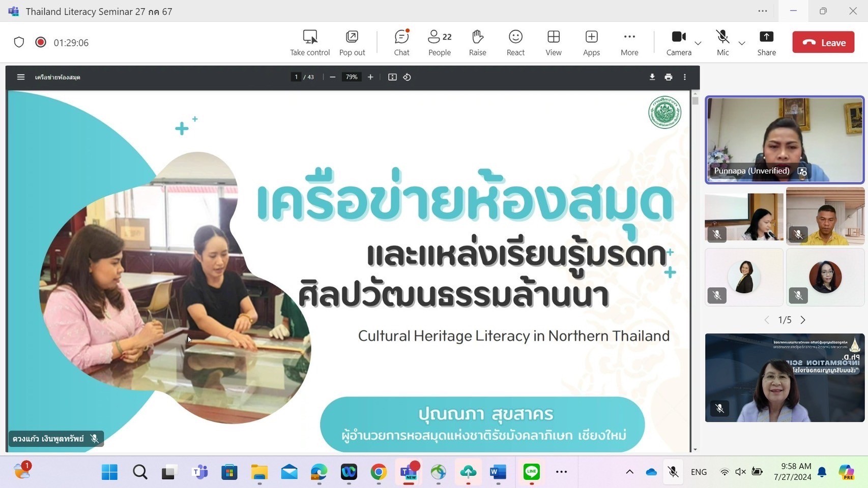Expand the PDF sidebar with the hamburger menu
This screenshot has width=868, height=488.
(21, 77)
